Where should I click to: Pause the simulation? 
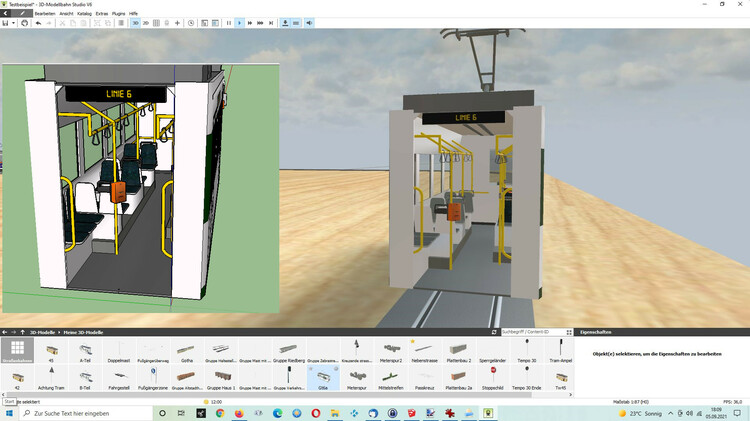pos(229,23)
